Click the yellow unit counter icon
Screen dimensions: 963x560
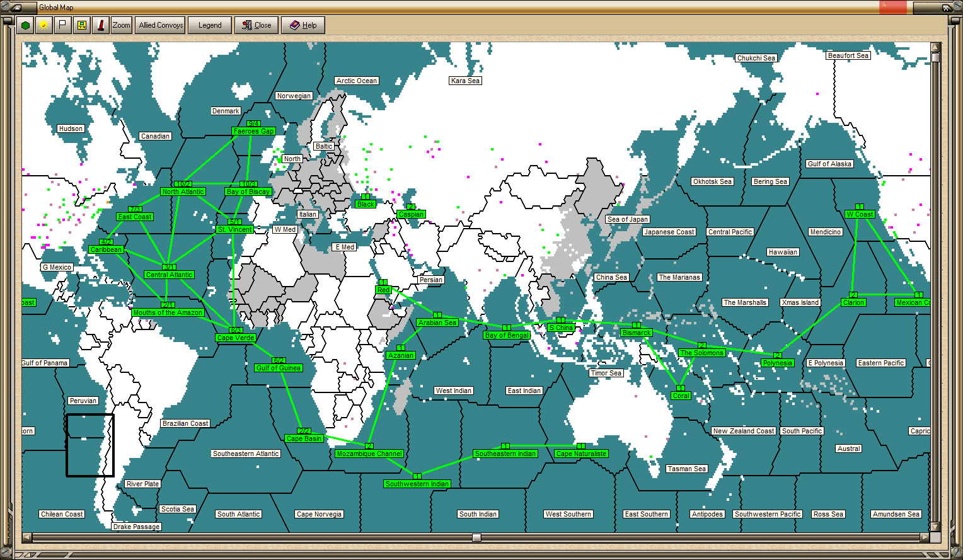click(81, 25)
